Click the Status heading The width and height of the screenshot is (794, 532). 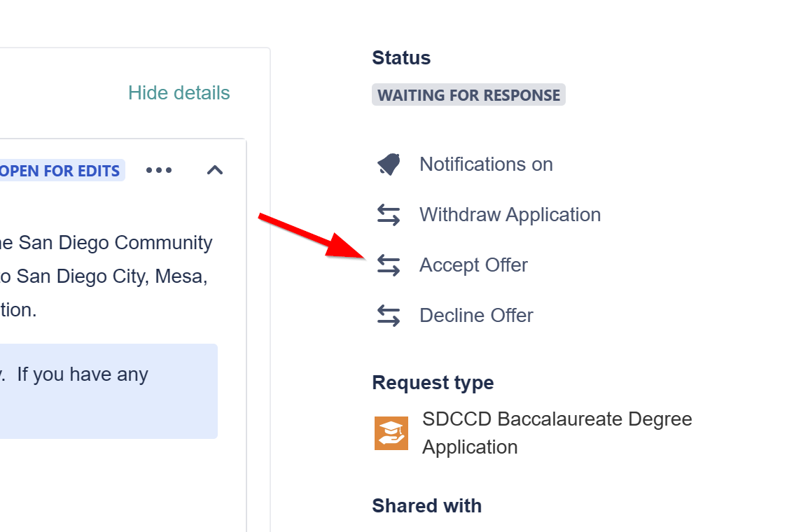click(x=401, y=58)
